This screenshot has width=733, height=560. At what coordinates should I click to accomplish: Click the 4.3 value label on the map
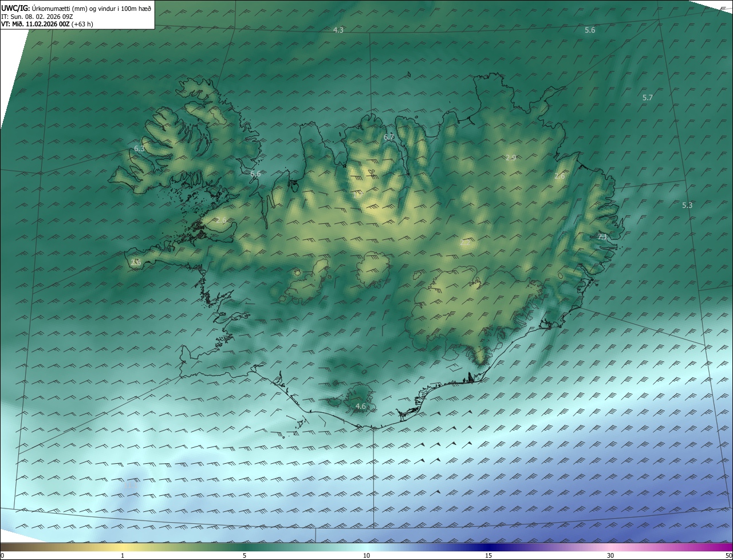[338, 30]
